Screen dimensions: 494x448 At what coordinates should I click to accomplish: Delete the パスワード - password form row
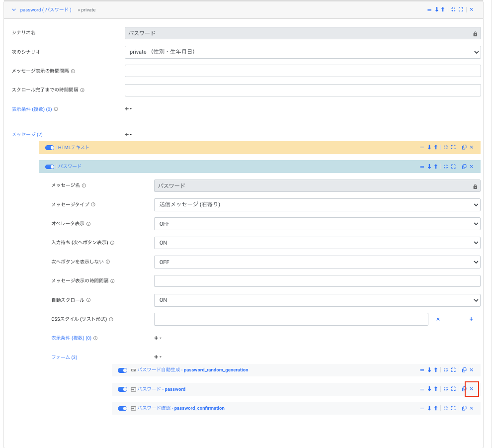471,389
